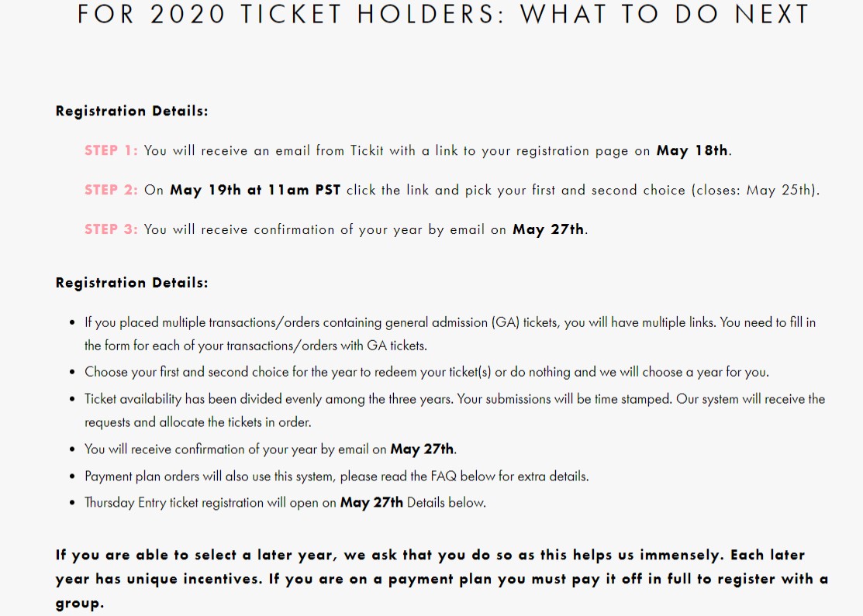This screenshot has height=616, width=863.
Task: Click the bold "May 19th at 11am PST" text
Action: click(255, 190)
